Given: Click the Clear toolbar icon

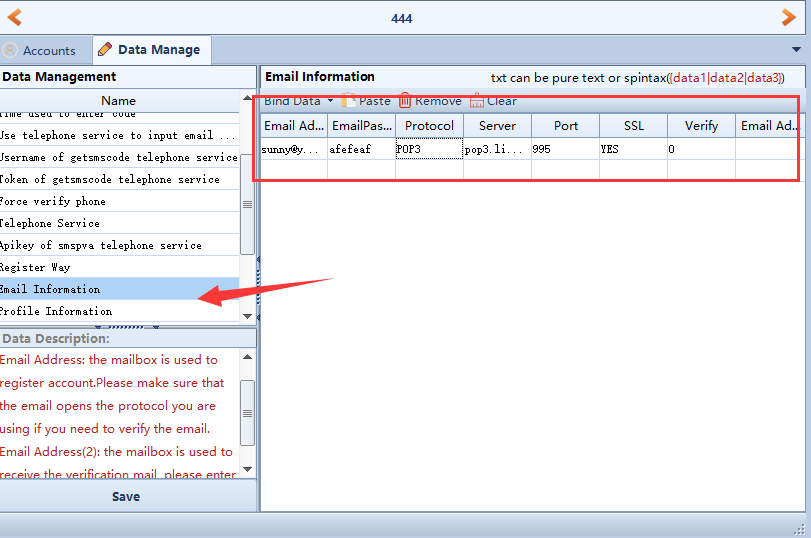Looking at the screenshot, I should (x=477, y=101).
